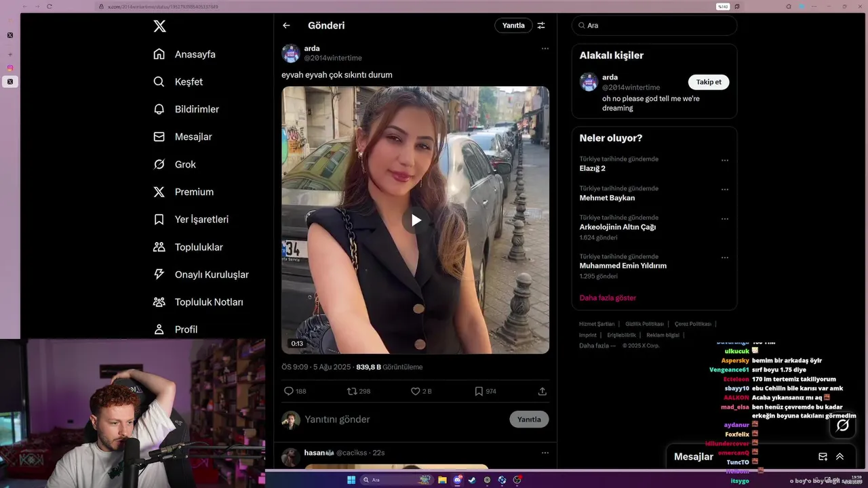Screen dimensions: 868x488
Task: Open File Explorer from the taskbar
Action: pyautogui.click(x=442, y=480)
